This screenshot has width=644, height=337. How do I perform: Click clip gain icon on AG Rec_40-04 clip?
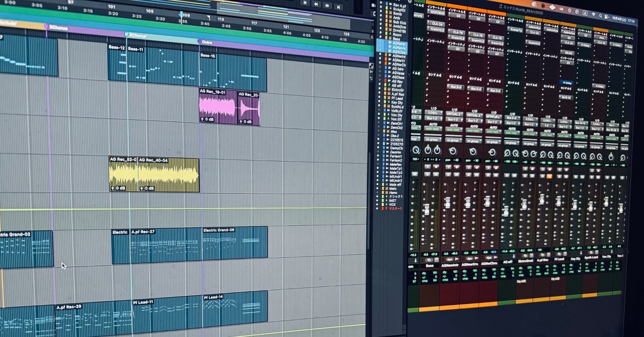point(142,188)
